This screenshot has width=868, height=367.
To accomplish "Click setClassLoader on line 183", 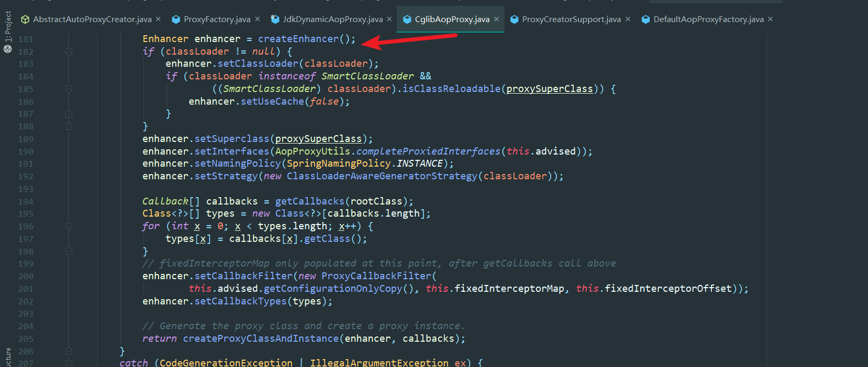I will tap(258, 64).
